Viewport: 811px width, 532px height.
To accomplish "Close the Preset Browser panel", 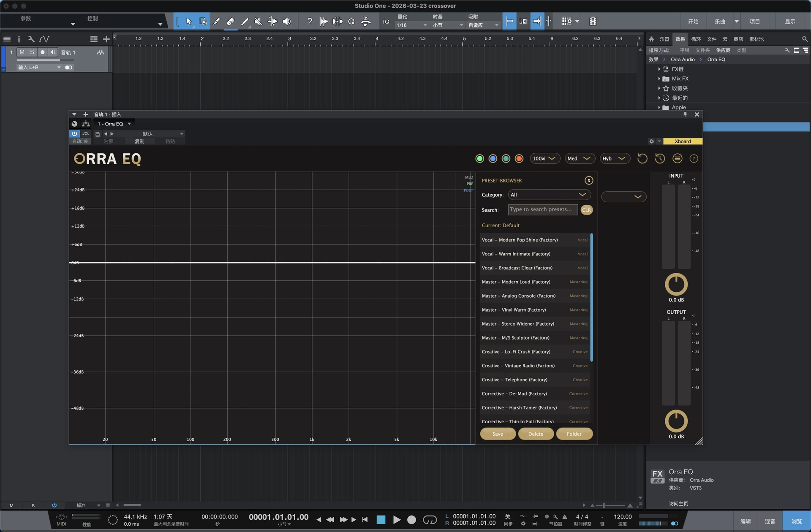I will click(589, 181).
